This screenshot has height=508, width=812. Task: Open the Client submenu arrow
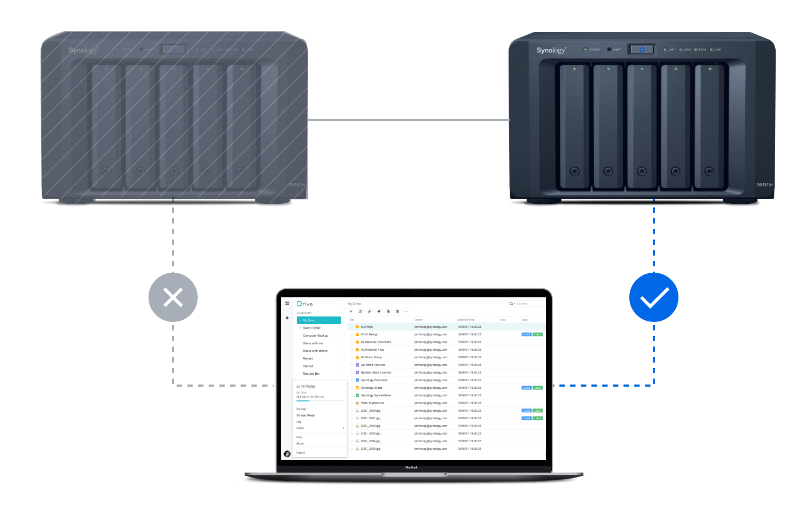[343, 428]
